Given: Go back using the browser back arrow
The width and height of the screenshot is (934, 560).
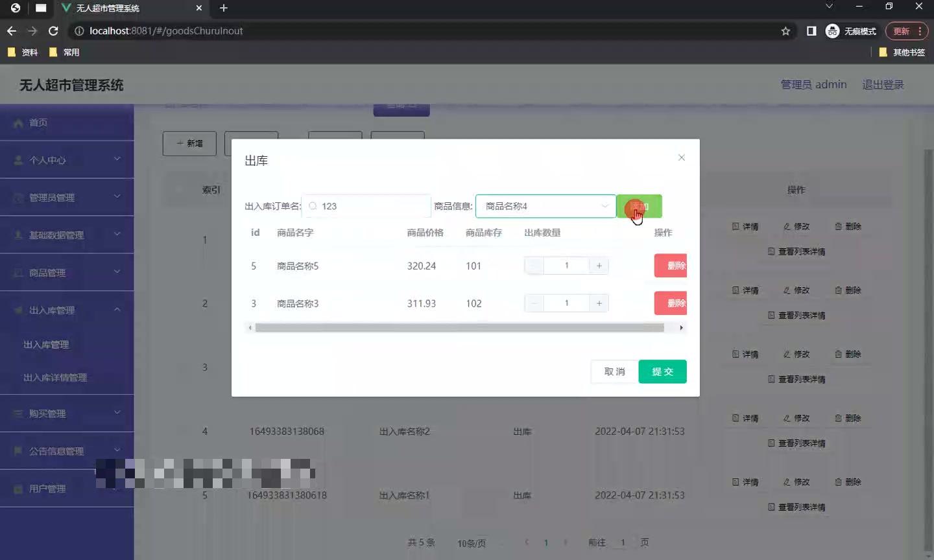Looking at the screenshot, I should coord(12,31).
